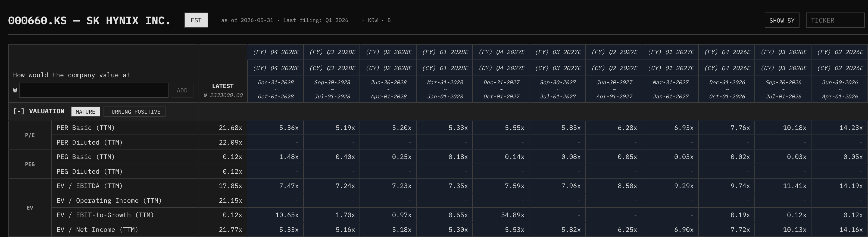Click PEG Basic Q3 2028E value 0.40x

point(345,157)
